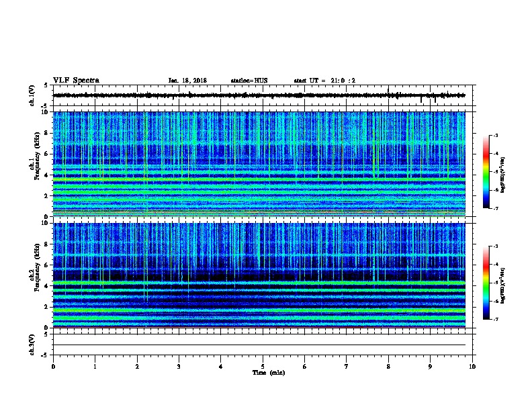This screenshot has height=411, width=532.
Task: Click the "-7" label on ch.2 colorbar
Action: [495, 319]
